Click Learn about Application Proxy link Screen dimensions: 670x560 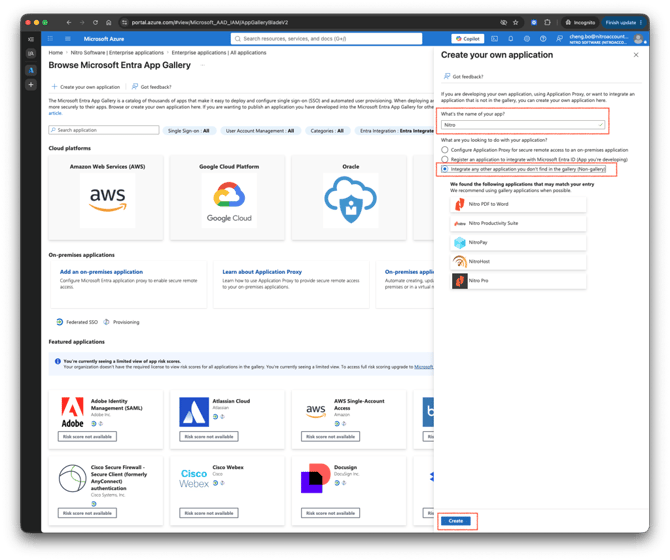click(x=262, y=272)
